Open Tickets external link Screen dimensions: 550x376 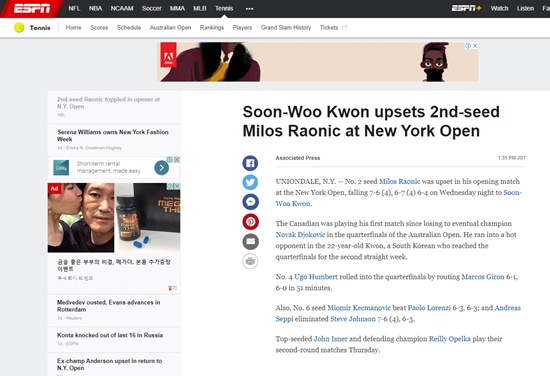[333, 27]
